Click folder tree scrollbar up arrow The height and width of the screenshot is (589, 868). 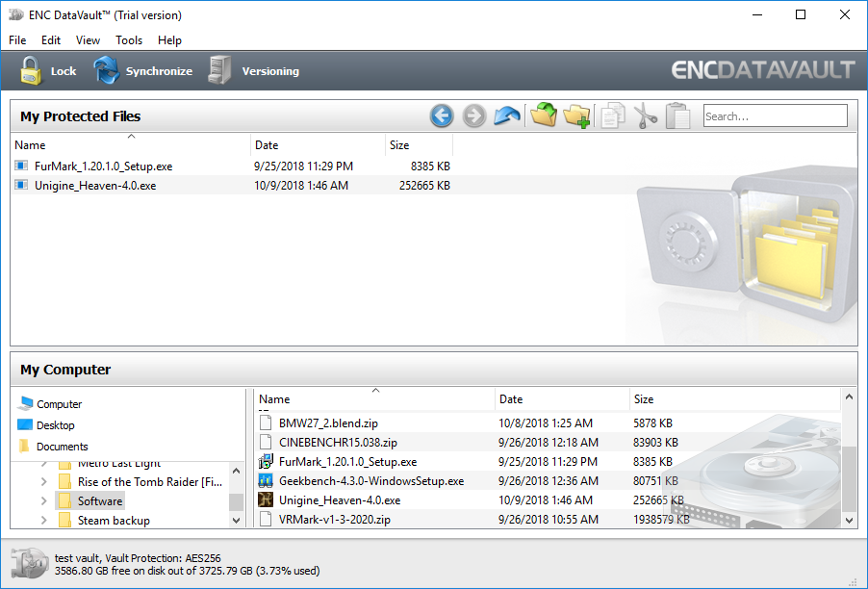coord(237,471)
